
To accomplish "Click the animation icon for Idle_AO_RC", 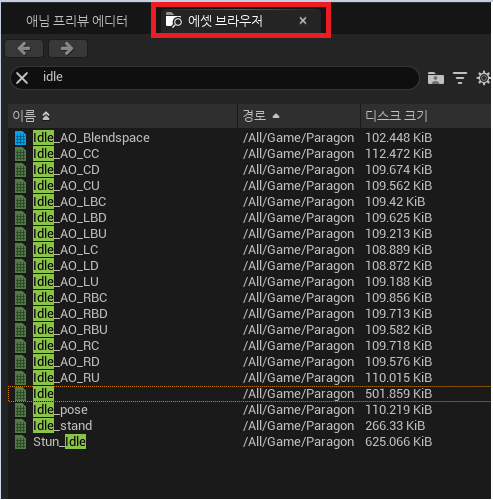I will [20, 346].
